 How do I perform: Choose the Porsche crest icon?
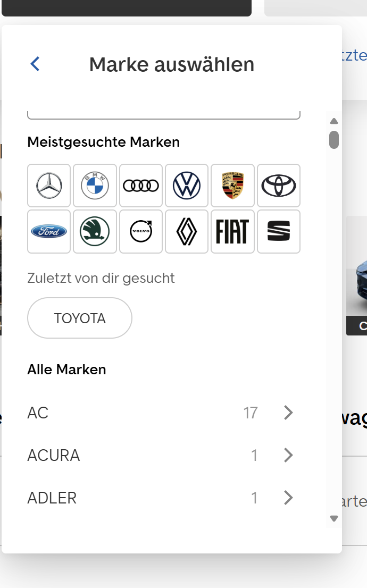tap(232, 186)
